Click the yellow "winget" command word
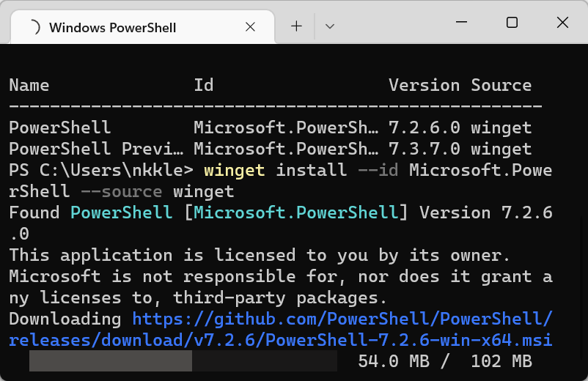Image resolution: width=588 pixels, height=381 pixels. click(235, 171)
